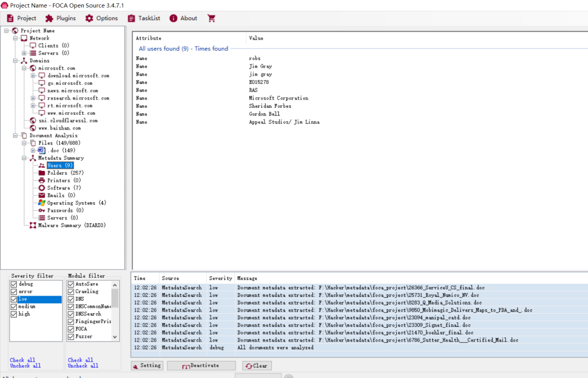Click Check all under Module filter
This screenshot has width=588, height=378.
tap(80, 360)
